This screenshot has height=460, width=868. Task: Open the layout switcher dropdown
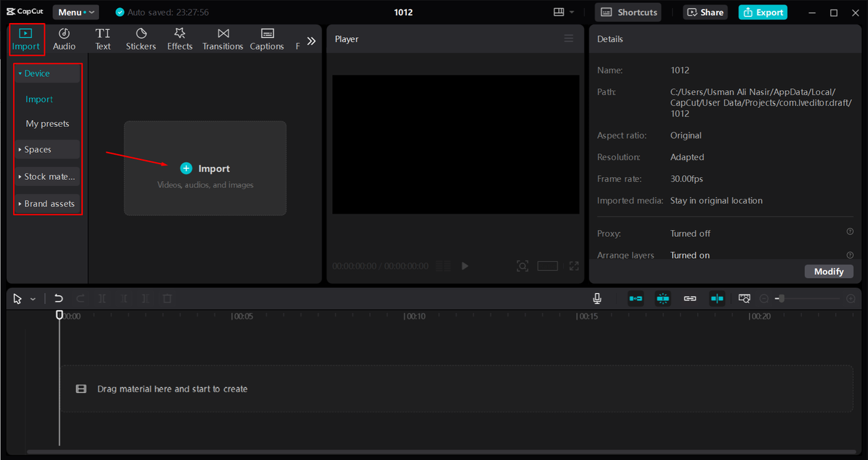point(564,12)
